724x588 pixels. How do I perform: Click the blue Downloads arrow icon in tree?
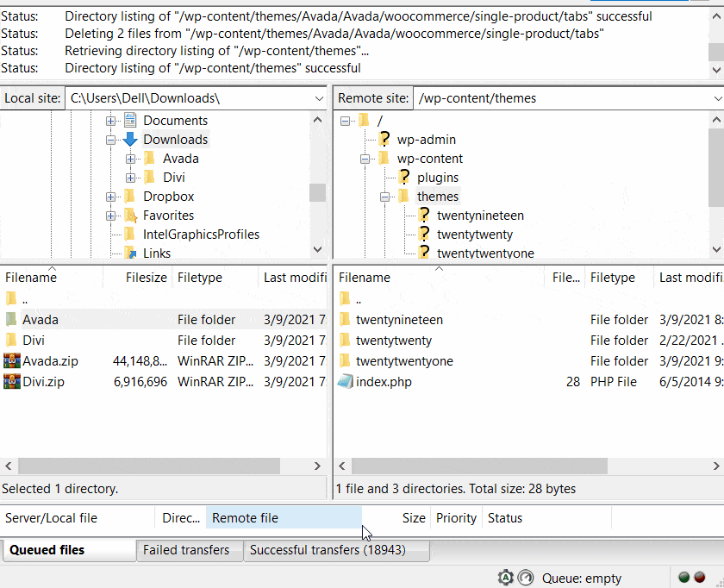point(130,140)
